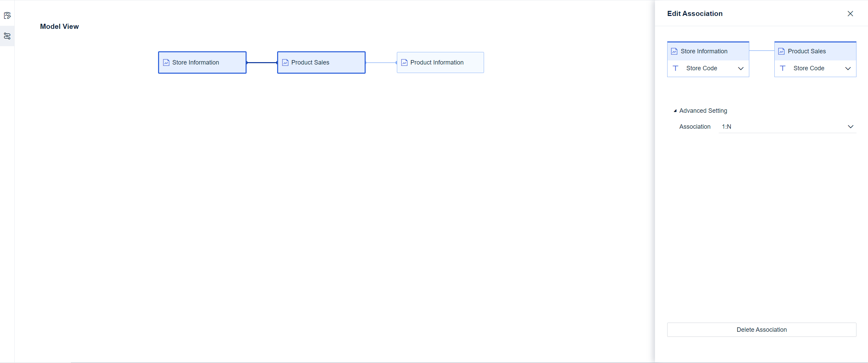Open the Product Sales field dropdown arrow
The width and height of the screenshot is (868, 363).
(x=848, y=68)
